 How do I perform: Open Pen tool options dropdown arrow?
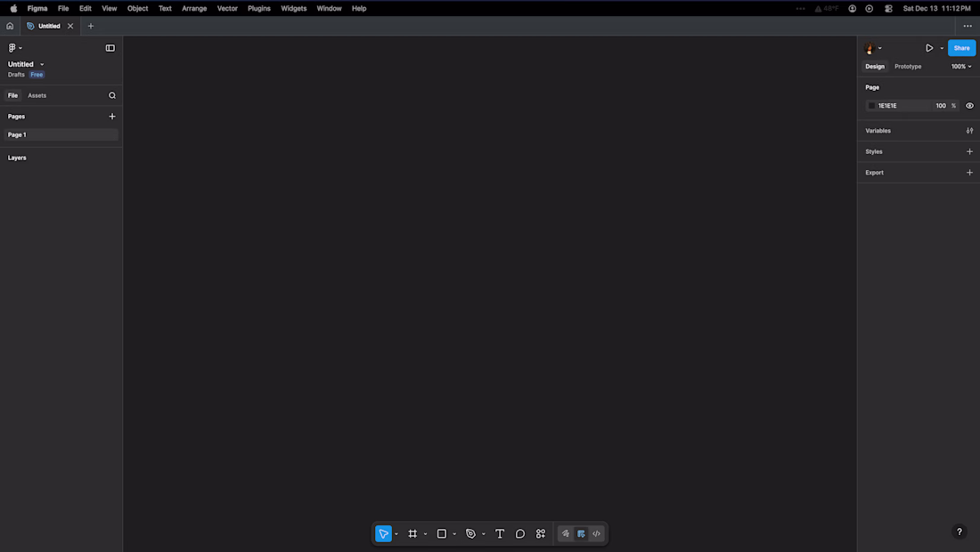pos(483,534)
